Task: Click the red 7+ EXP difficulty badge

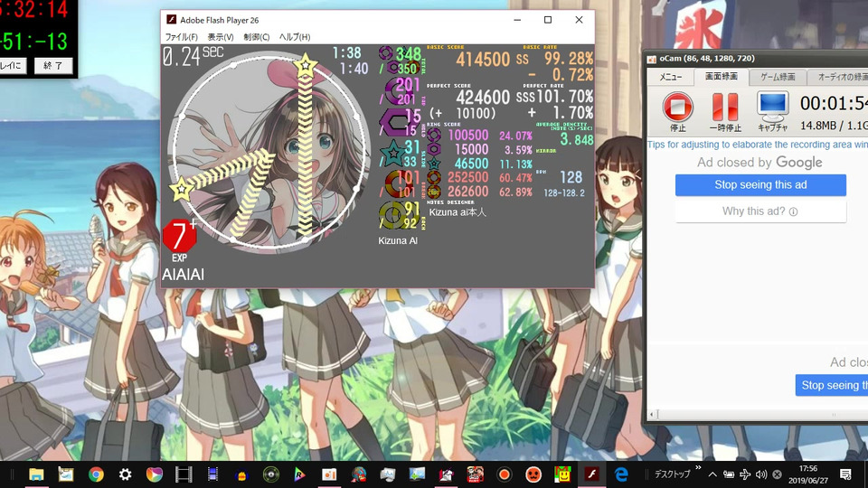Action: coord(179,236)
